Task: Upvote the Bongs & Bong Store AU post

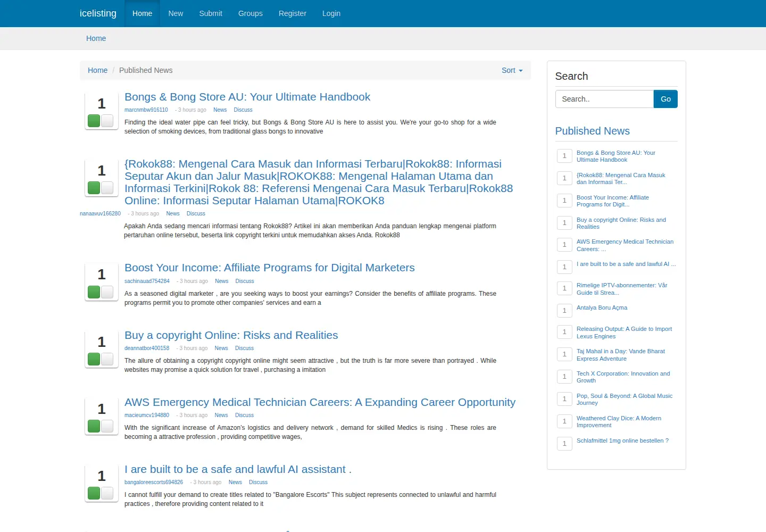Action: [x=94, y=121]
